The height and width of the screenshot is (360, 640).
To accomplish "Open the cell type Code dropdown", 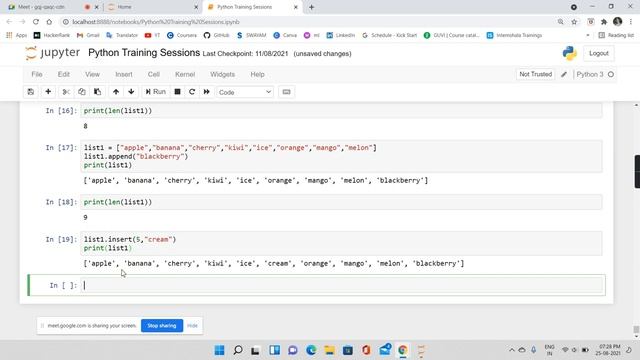I will click(245, 92).
